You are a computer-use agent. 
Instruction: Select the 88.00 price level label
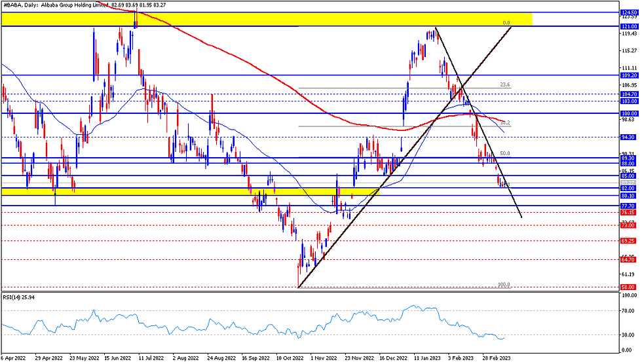[x=628, y=164]
